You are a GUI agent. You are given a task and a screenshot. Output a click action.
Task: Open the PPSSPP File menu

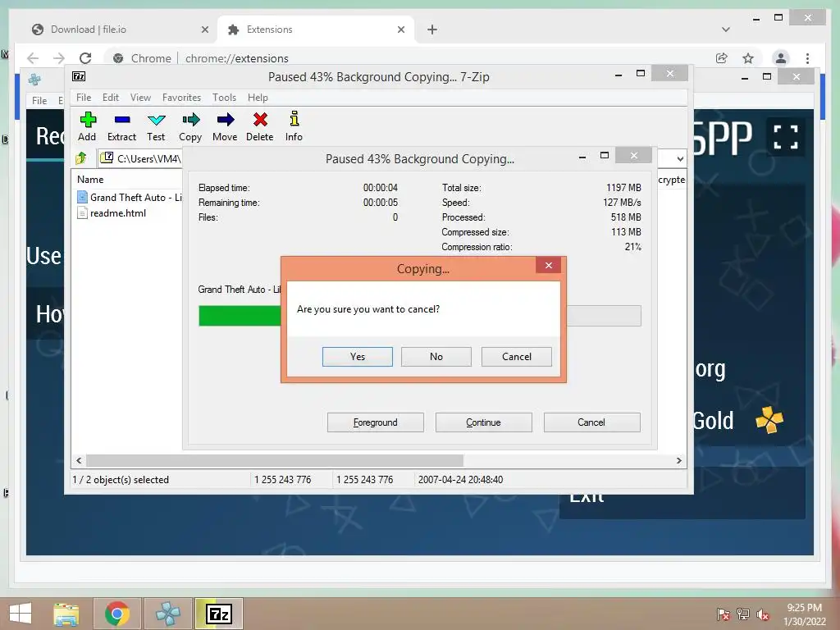(39, 100)
